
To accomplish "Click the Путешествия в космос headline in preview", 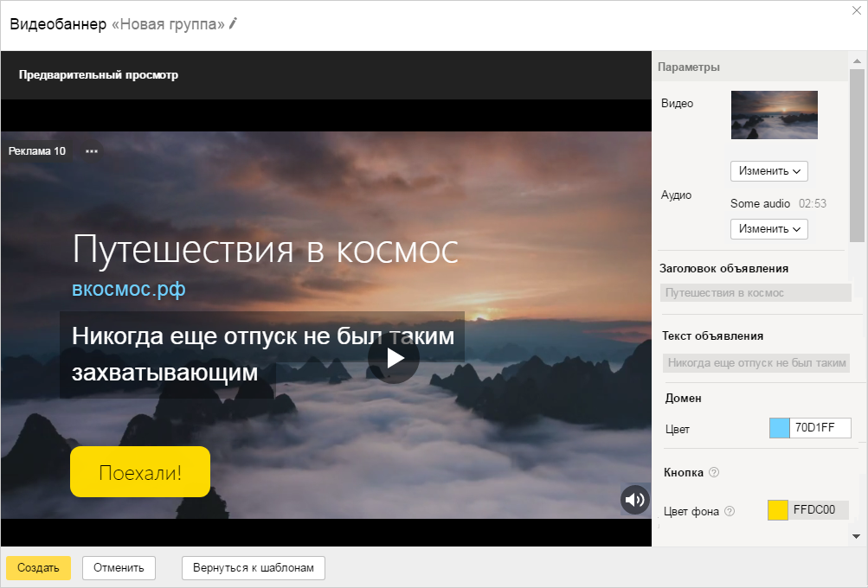I will tap(265, 250).
